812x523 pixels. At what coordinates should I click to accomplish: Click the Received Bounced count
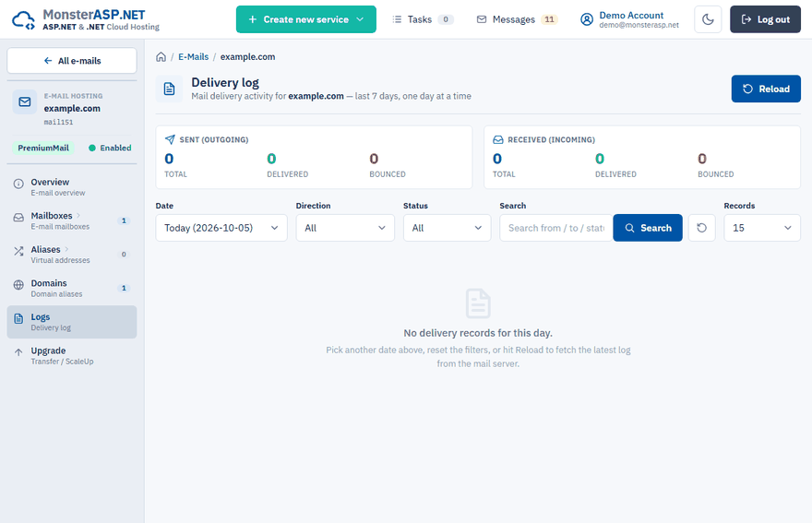click(702, 159)
